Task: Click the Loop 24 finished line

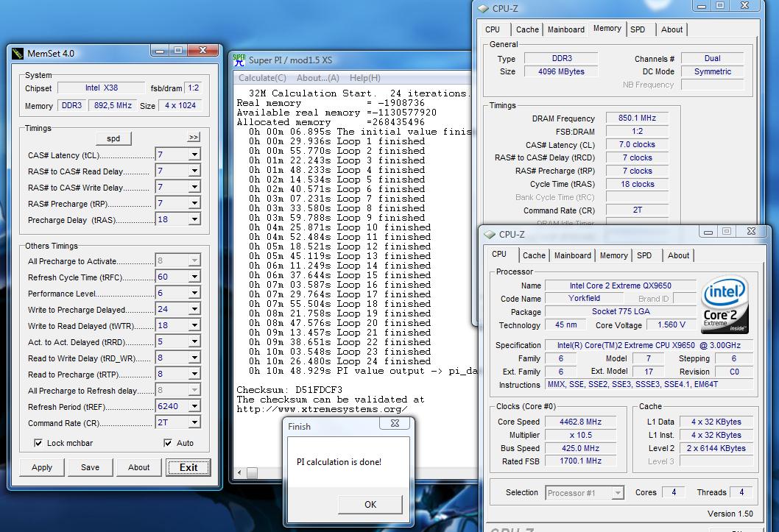Action: (x=340, y=361)
